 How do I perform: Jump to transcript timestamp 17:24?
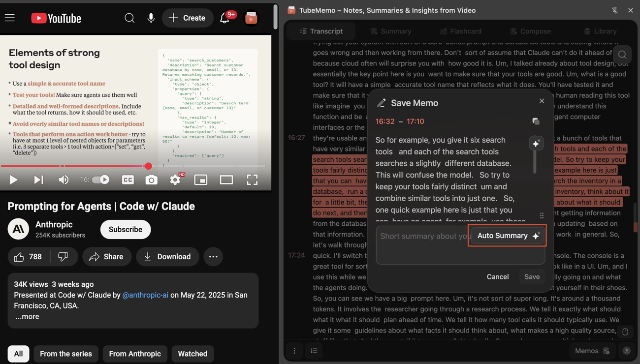(x=296, y=255)
